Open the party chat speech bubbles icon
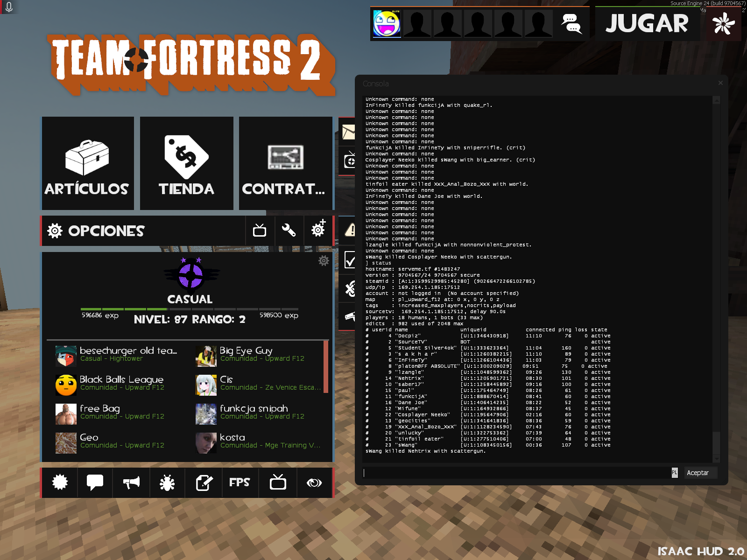The width and height of the screenshot is (747, 560). (x=571, y=23)
